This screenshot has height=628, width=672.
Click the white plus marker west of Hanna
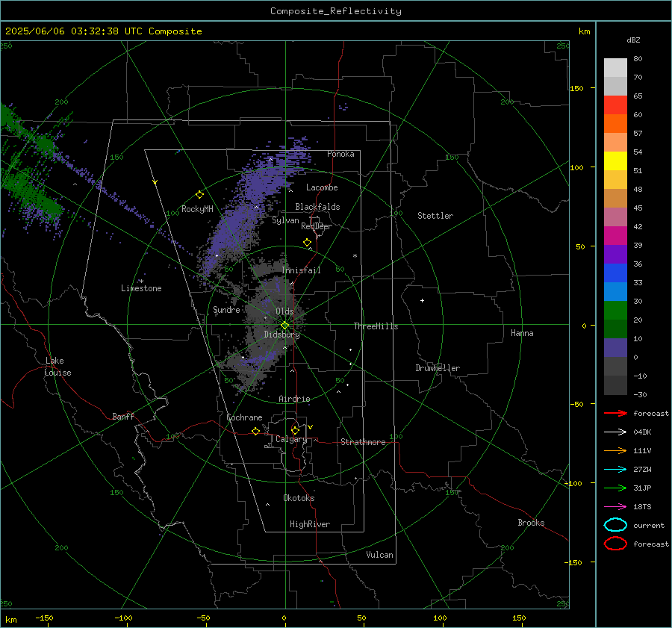(x=422, y=300)
